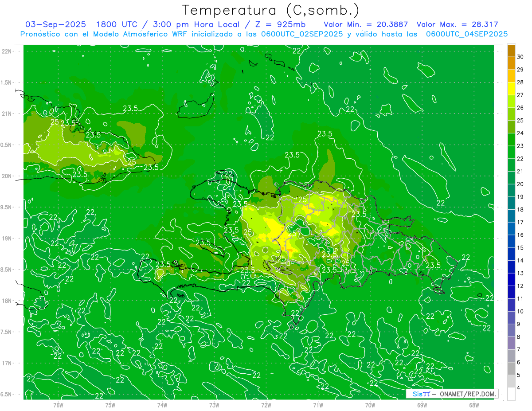Click the legend number '27'
532x411 pixels.
(520, 95)
